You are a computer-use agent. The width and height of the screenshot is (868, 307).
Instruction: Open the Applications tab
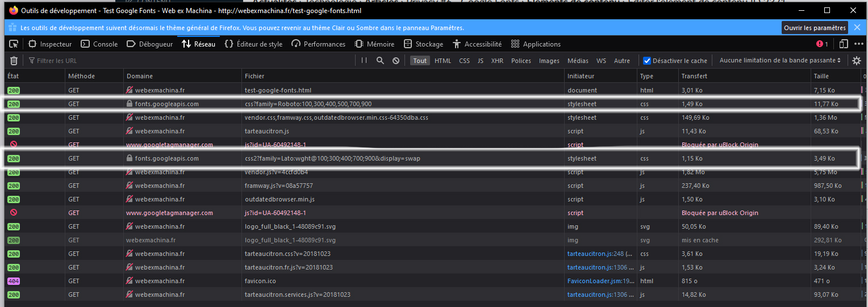[536, 44]
